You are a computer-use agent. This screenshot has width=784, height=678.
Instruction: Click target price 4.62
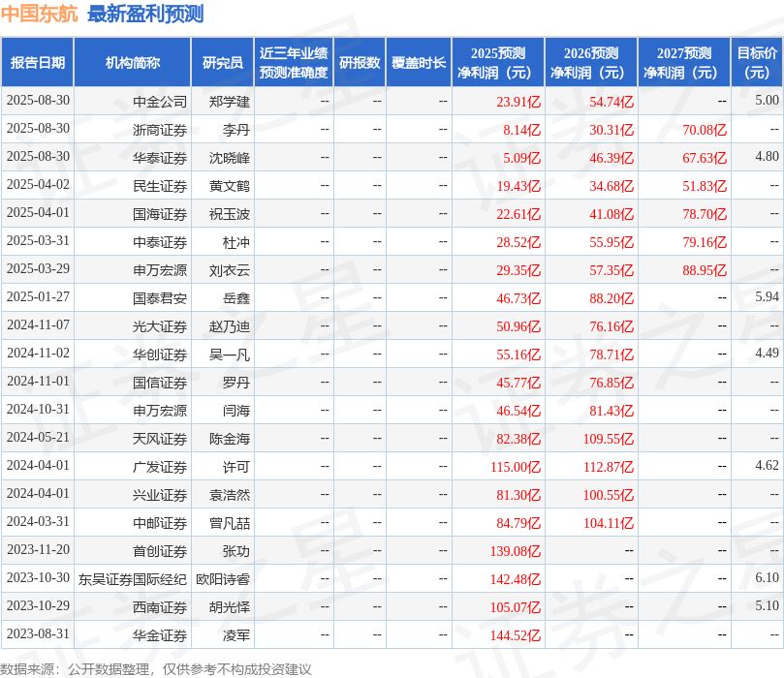[x=767, y=465]
